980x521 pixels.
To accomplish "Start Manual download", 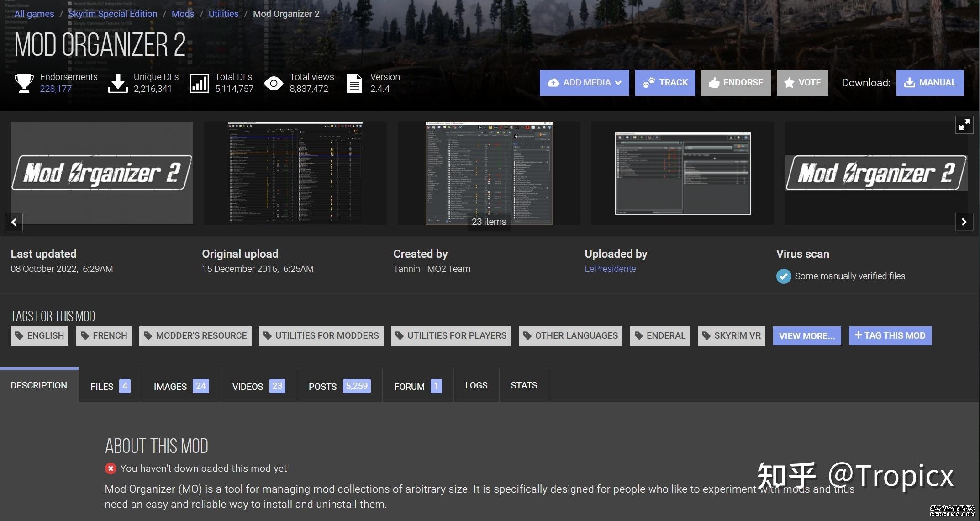I will (x=930, y=83).
